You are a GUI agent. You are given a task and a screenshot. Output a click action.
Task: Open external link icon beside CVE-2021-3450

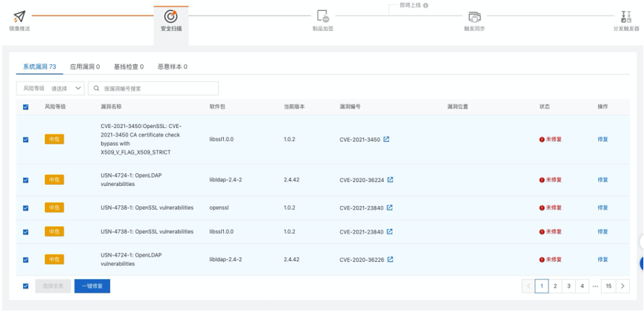click(x=387, y=139)
